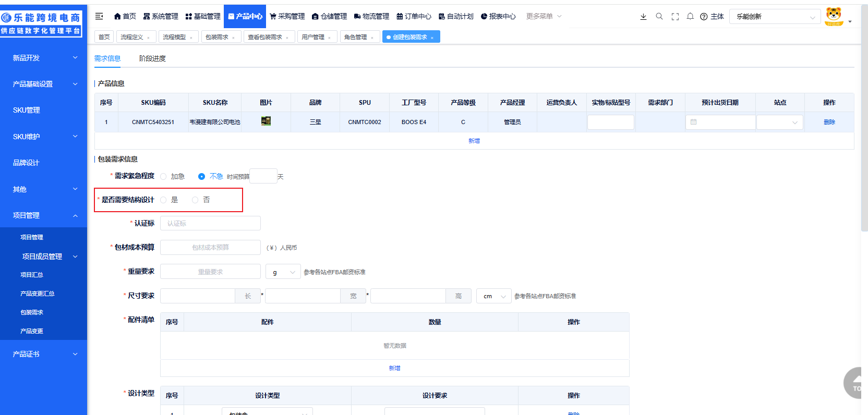Image resolution: width=868 pixels, height=415 pixels.
Task: Click the calendar icon in ship date field
Action: pyautogui.click(x=693, y=122)
